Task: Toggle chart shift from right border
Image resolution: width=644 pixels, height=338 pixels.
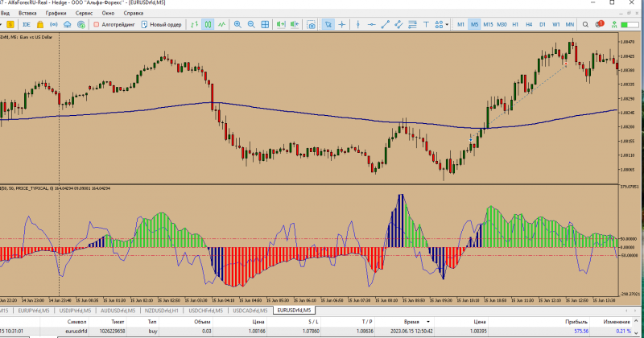Action: [295, 25]
